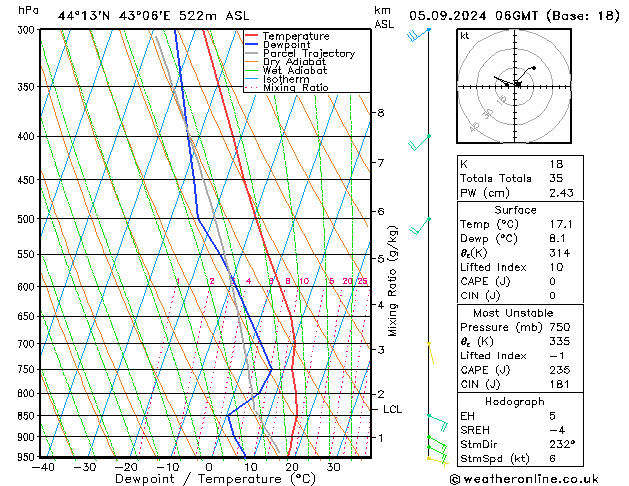The width and height of the screenshot is (629, 486).
Task: Click the Most Unstable θe value 335
Action: coord(560,341)
